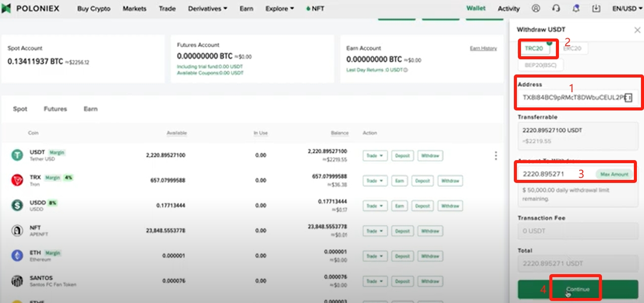Click Deposit on the SANTOS row
Image resolution: width=644 pixels, height=303 pixels.
tap(402, 281)
